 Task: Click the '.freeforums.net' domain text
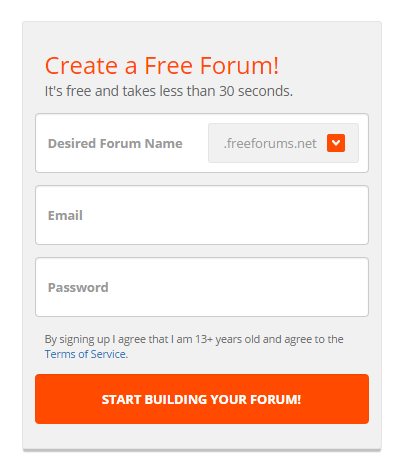click(x=270, y=143)
